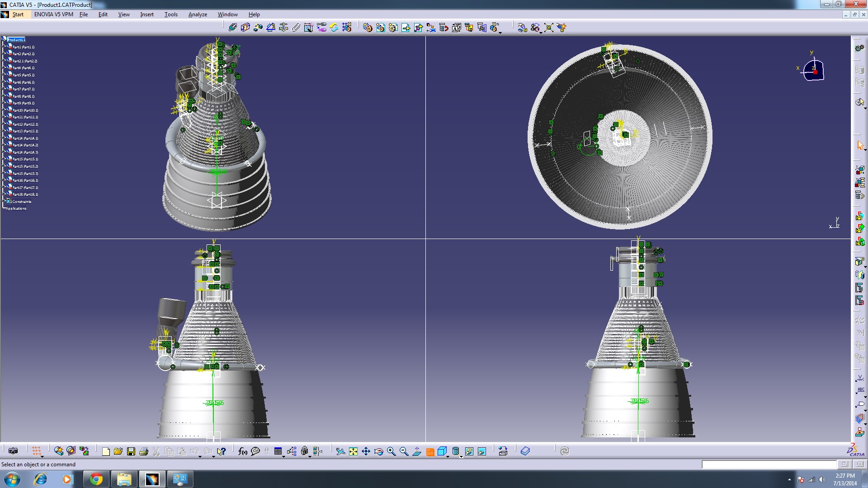Screen dimensions: 868x488
Task: Select Part7 (Part7.1) in the tree
Action: 24,89
